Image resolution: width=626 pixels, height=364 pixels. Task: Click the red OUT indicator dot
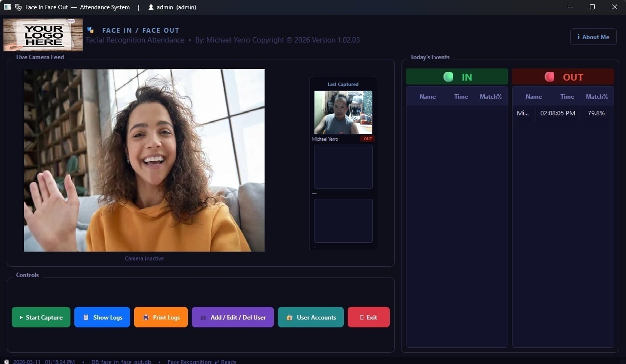coord(550,77)
